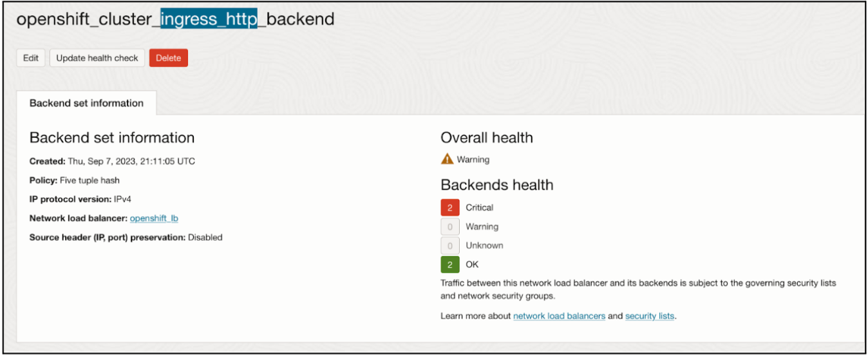Click the gray Warning count badge
Image resolution: width=868 pixels, height=356 pixels.
[450, 227]
